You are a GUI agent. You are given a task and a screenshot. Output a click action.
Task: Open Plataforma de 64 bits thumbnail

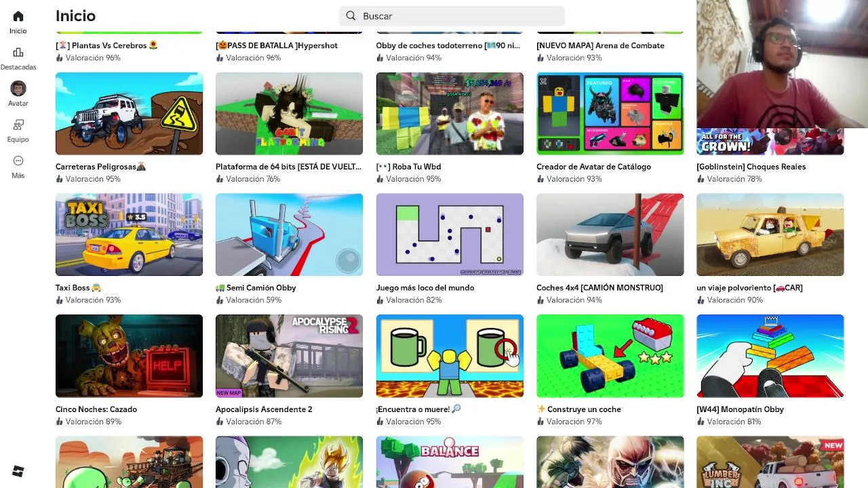tap(289, 114)
